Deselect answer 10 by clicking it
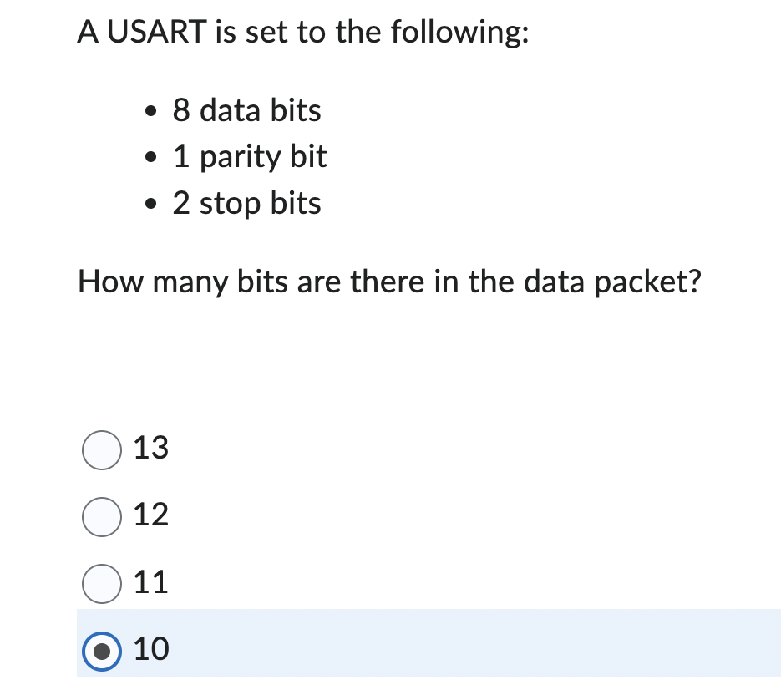This screenshot has width=781, height=700. 101,650
